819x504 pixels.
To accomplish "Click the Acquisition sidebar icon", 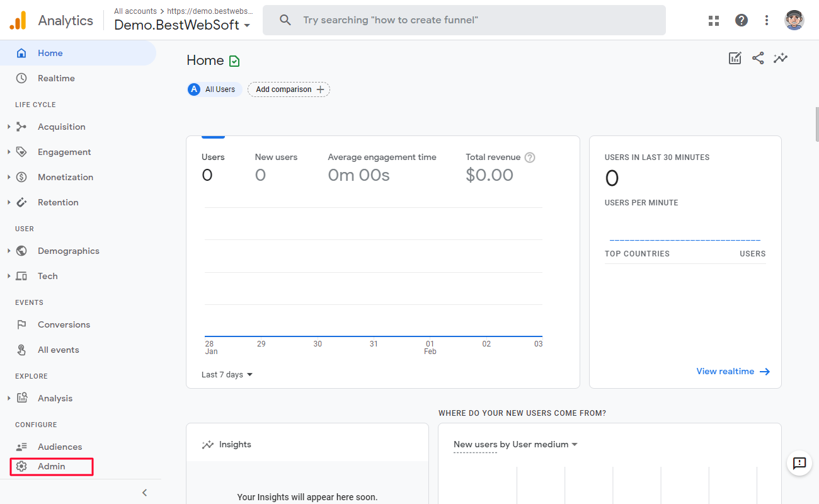I will (21, 127).
